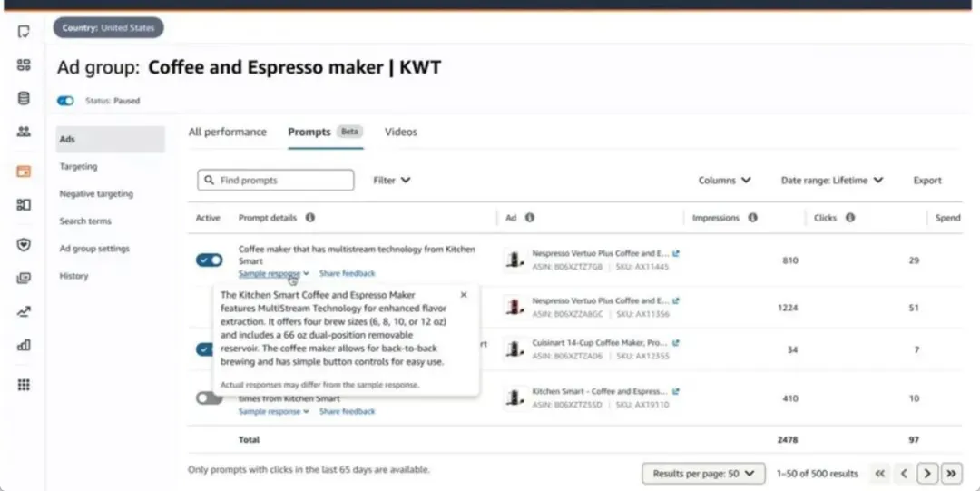Expand the Columns dropdown
This screenshot has height=491, width=980.
click(x=724, y=180)
